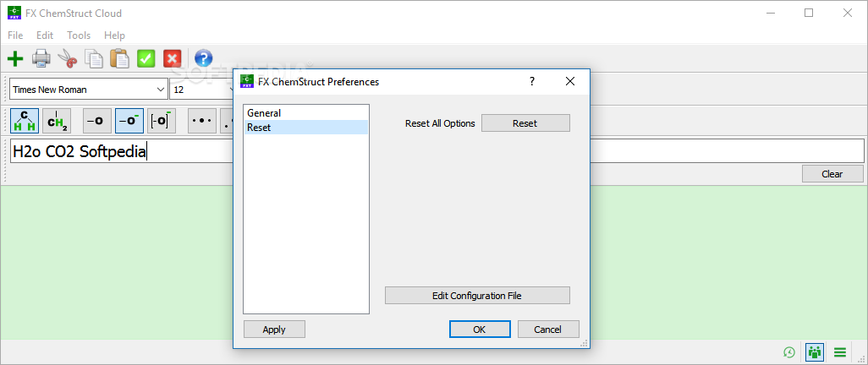Toggle the bracketed [-O] charge button
This screenshot has width=868, height=365.
(162, 121)
